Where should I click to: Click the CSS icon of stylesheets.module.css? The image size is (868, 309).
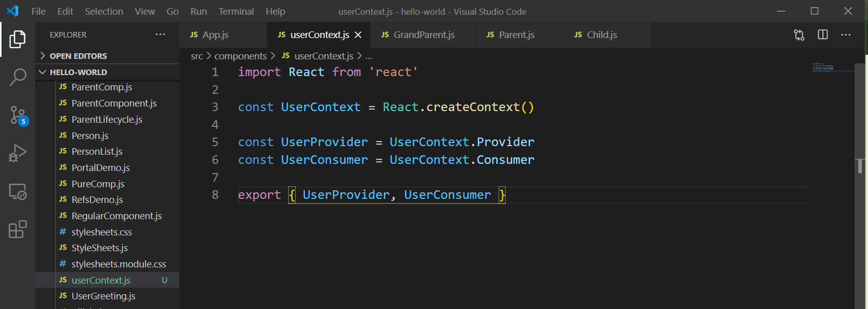63,264
